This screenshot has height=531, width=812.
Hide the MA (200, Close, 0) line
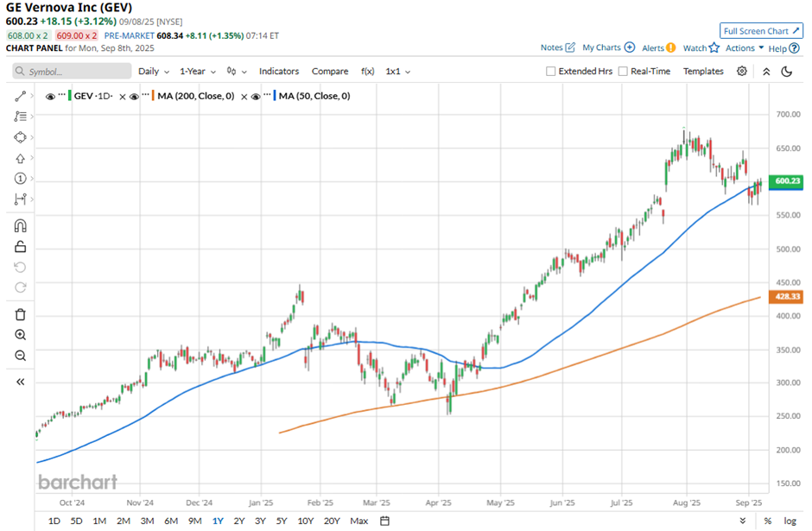pyautogui.click(x=134, y=96)
